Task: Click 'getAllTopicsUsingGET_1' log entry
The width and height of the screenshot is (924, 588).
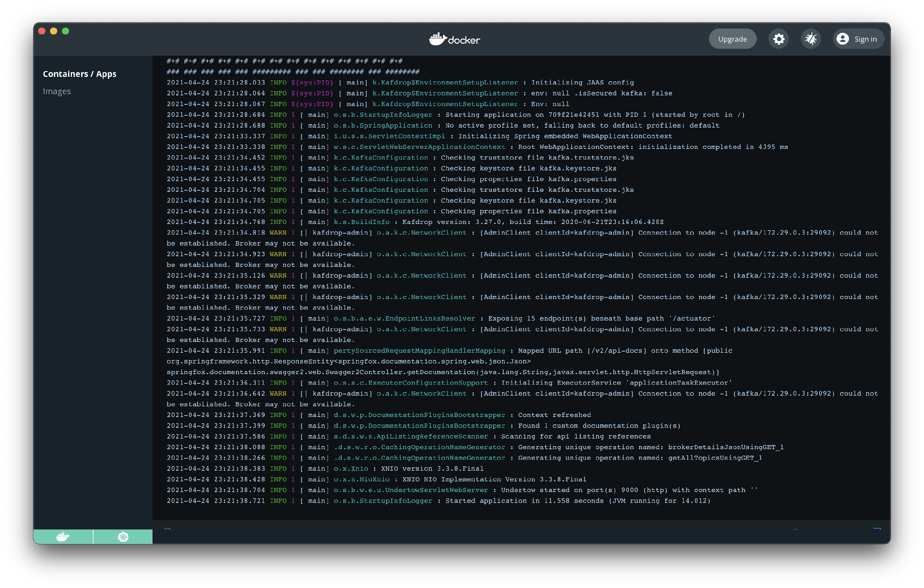Action: point(464,458)
